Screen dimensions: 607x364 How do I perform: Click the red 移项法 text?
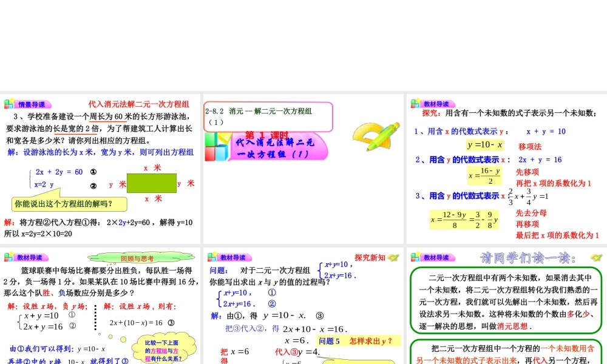tap(530, 147)
